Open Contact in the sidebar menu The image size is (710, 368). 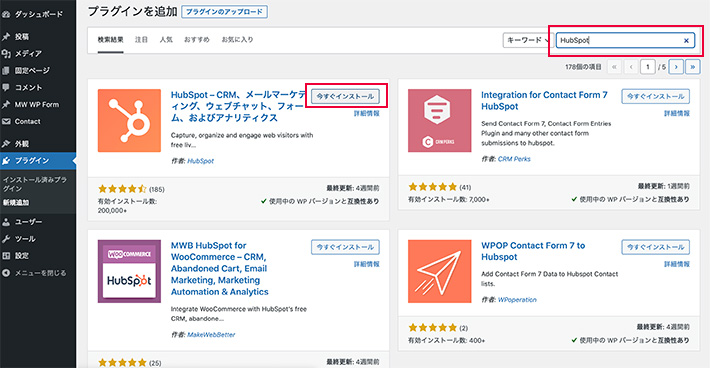point(27,121)
